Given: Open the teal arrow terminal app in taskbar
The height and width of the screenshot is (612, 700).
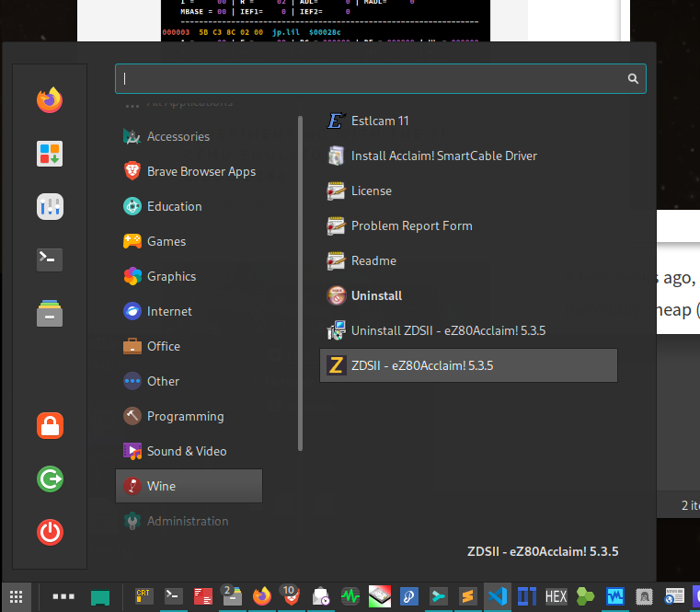Looking at the screenshot, I should pyautogui.click(x=439, y=596).
